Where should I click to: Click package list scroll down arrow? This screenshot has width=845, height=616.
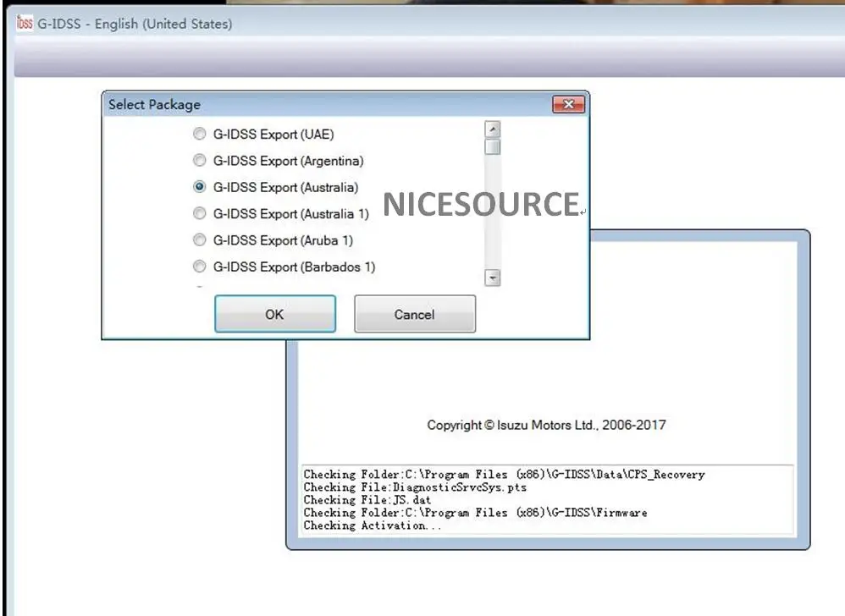(492, 278)
